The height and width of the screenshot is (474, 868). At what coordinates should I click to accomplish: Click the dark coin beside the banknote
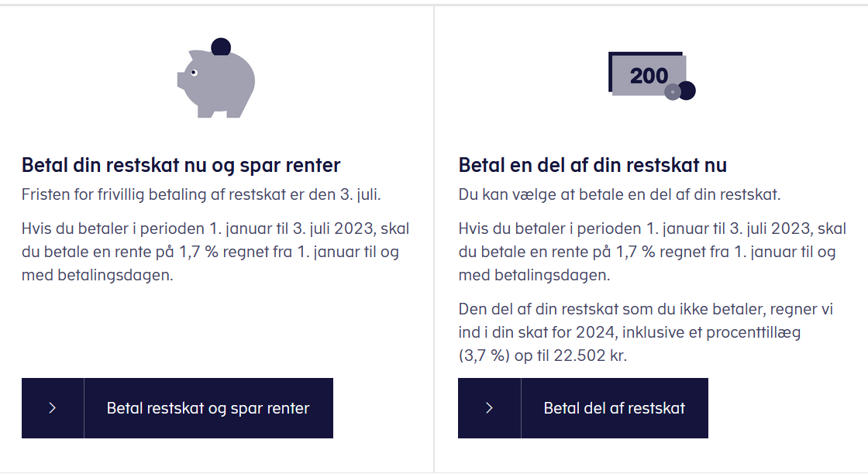point(687,91)
